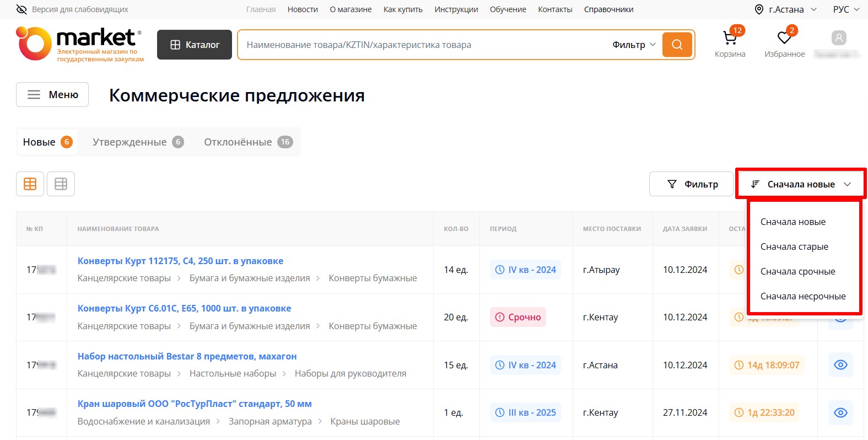This screenshot has height=440, width=868.
Task: Select the Сначала срочные sort option
Action: click(x=797, y=271)
